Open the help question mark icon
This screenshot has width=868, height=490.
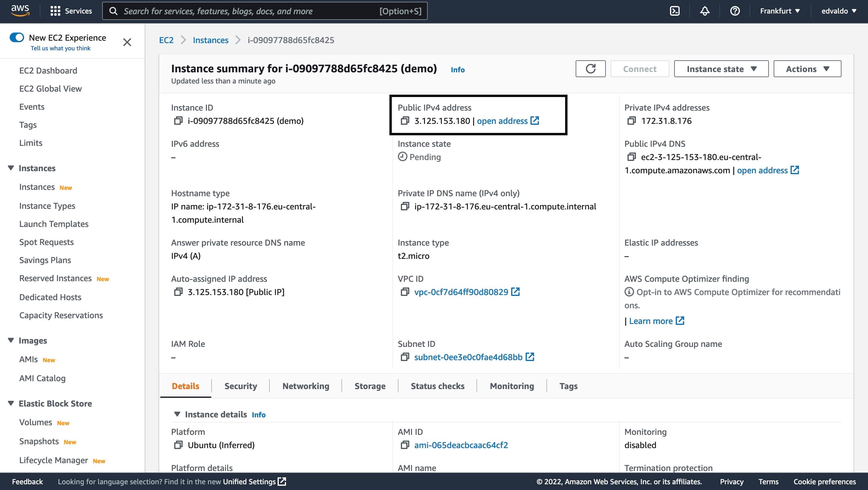point(735,11)
